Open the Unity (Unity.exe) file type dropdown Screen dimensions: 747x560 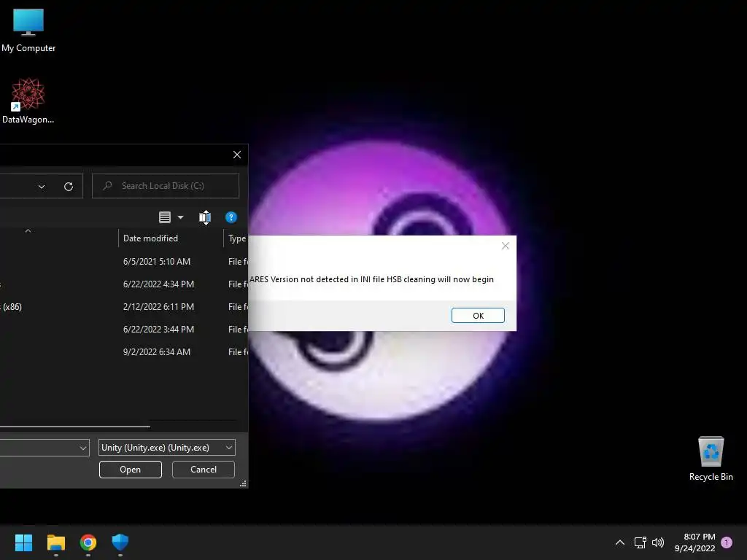pos(167,448)
